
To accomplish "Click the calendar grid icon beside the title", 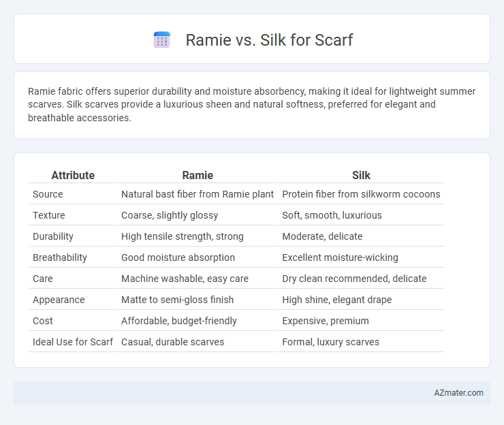I will 162,40.
